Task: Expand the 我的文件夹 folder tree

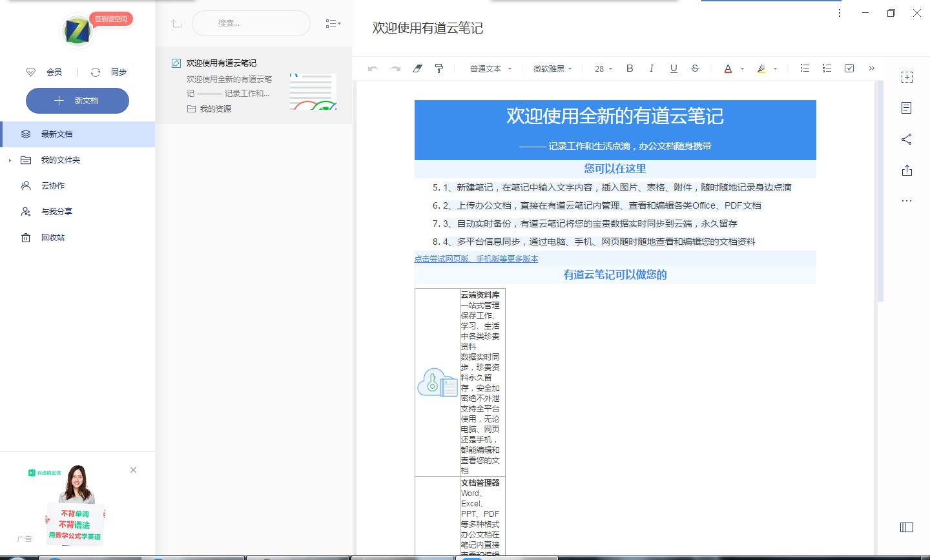Action: [9, 160]
